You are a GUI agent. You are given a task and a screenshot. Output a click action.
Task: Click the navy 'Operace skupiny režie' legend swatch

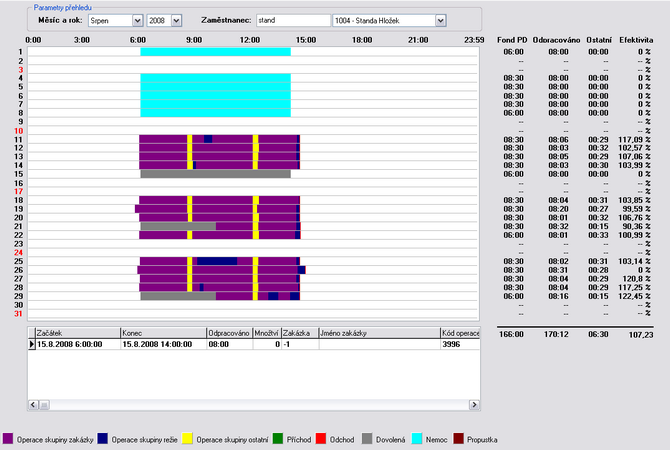pos(103,439)
